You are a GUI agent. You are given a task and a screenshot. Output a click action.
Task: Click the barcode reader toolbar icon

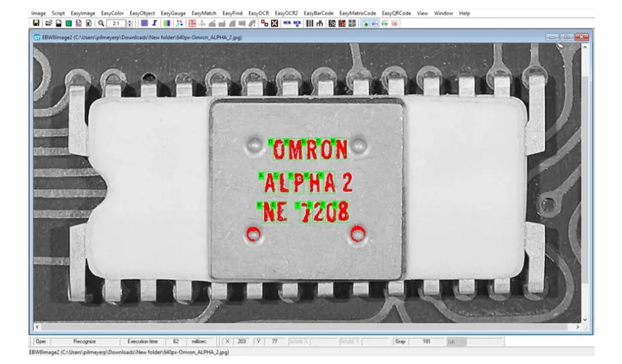(x=309, y=23)
